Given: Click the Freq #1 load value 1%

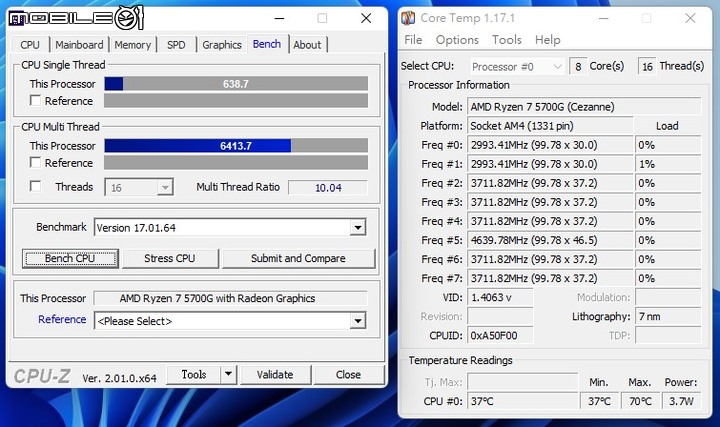Looking at the screenshot, I should coord(668,164).
